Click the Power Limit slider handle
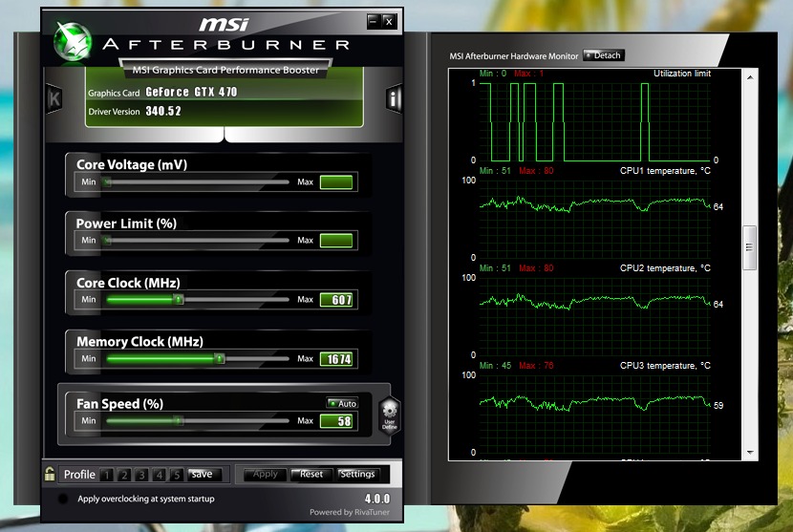Viewport: 793px width, 532px height. click(107, 241)
